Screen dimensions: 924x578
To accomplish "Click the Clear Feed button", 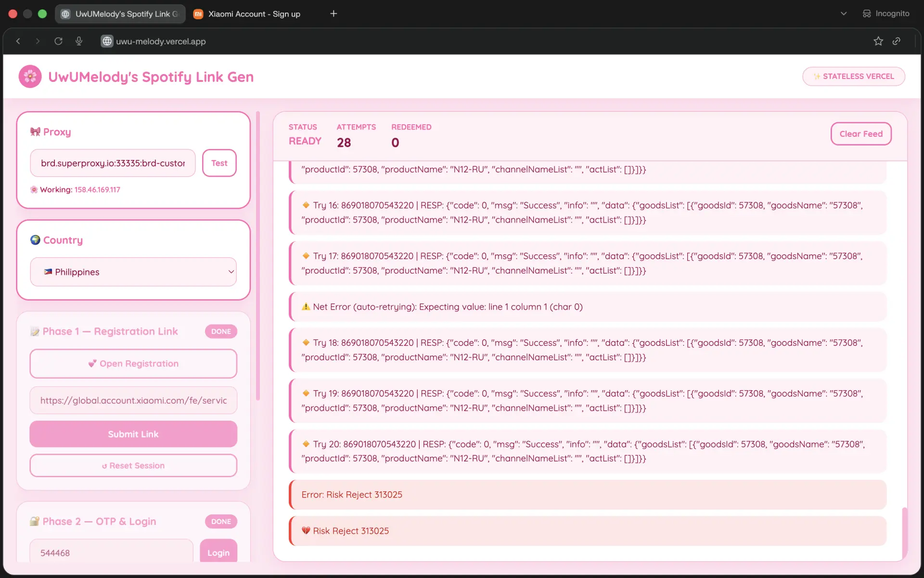I will pyautogui.click(x=861, y=134).
